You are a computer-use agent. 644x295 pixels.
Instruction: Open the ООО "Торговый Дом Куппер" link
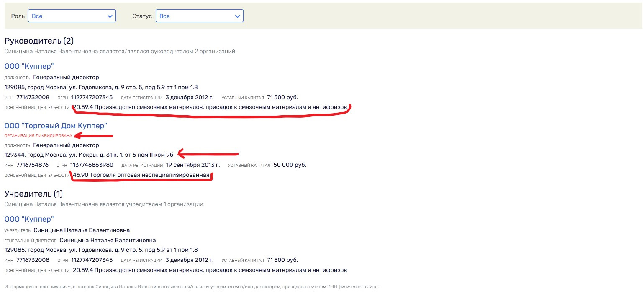[56, 125]
